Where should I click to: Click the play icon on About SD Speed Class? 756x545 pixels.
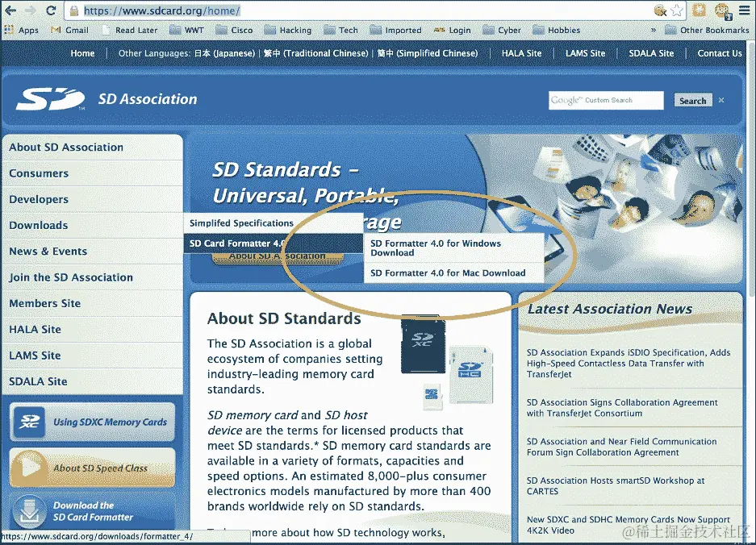coord(29,468)
